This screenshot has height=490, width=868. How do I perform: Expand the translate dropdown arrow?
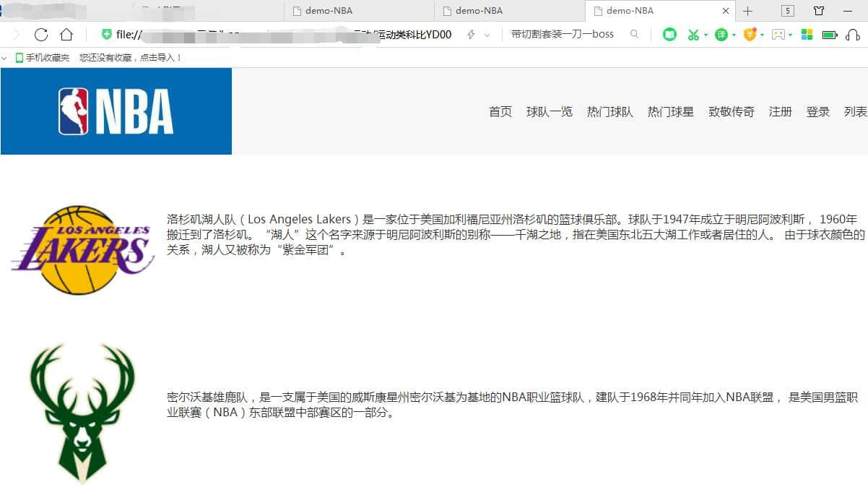pyautogui.click(x=734, y=35)
